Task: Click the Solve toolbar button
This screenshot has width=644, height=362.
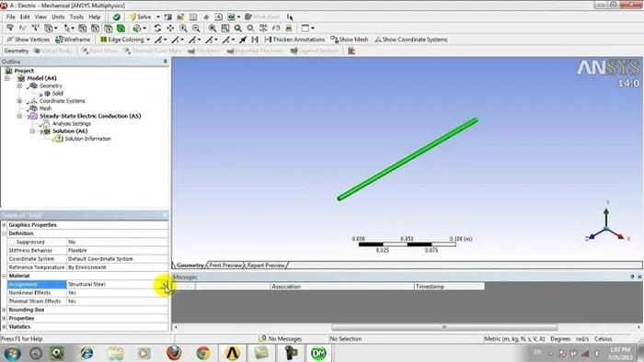Action: [141, 17]
